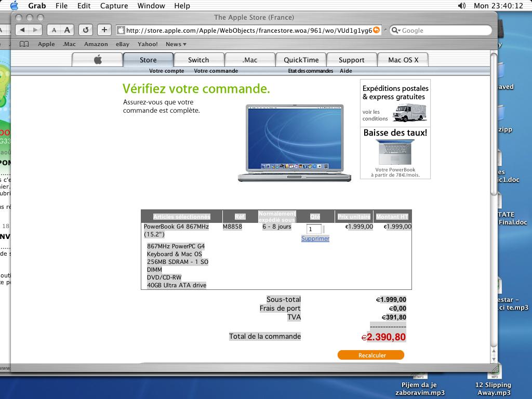The image size is (532, 399).
Task: Open the Window menu
Action: click(151, 6)
